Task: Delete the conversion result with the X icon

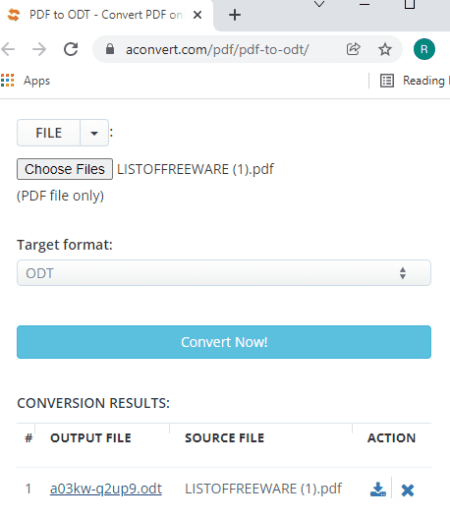Action: click(407, 490)
